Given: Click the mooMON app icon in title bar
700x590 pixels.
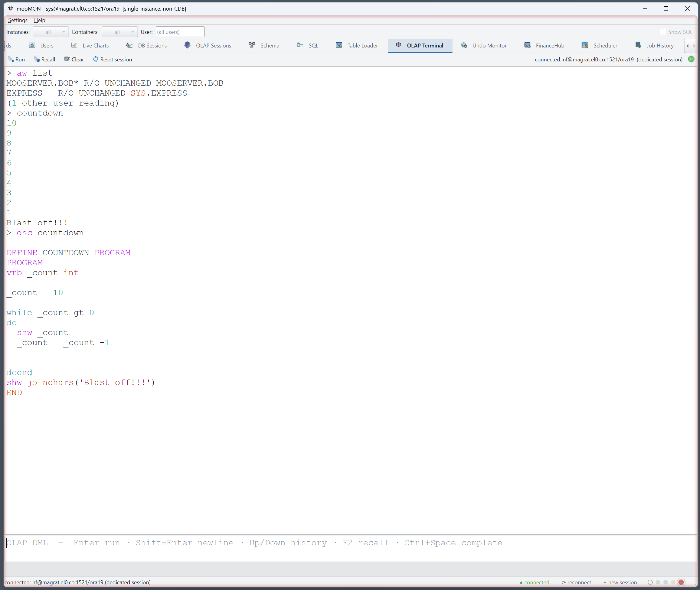Looking at the screenshot, I should coord(10,8).
